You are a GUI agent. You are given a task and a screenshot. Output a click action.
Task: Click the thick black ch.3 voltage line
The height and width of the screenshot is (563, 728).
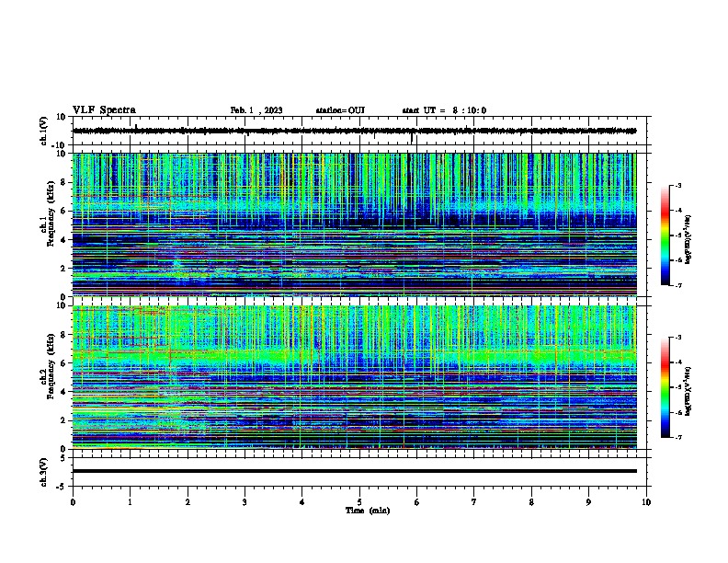pos(354,471)
